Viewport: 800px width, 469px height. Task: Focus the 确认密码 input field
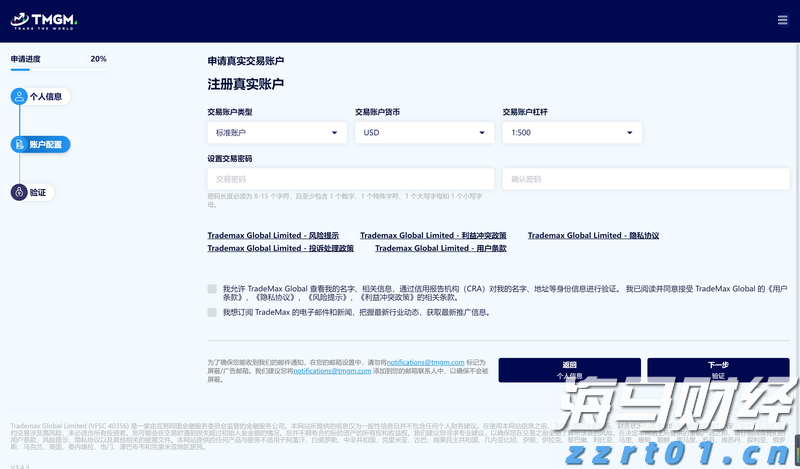646,179
